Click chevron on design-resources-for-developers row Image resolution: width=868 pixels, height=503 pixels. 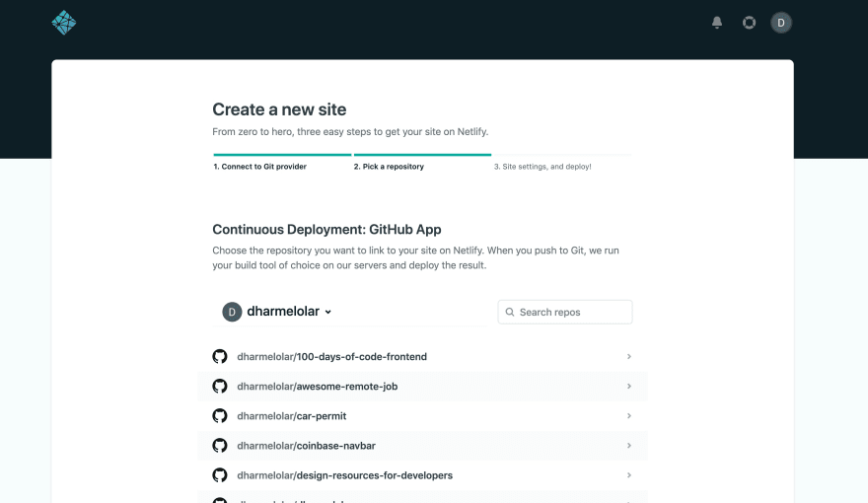tap(629, 474)
